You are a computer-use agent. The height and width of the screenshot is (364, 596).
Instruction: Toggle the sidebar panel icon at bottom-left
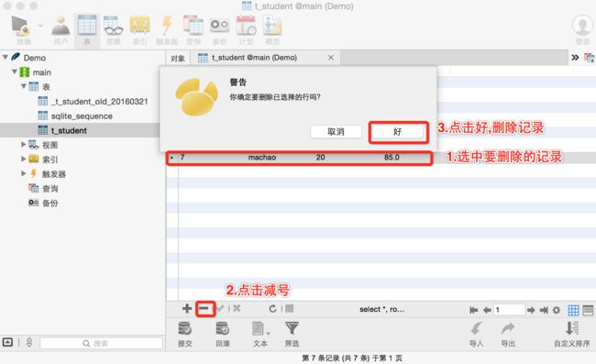[7, 342]
